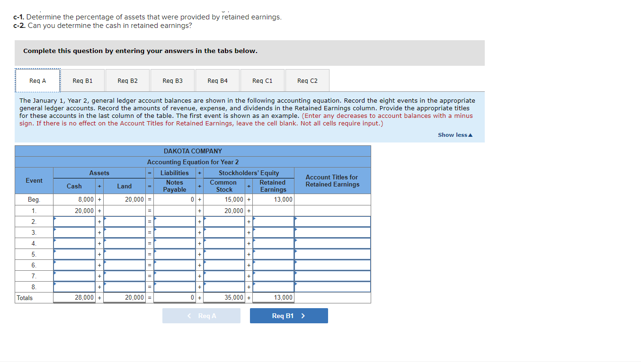Image resolution: width=641 pixels, height=364 pixels.
Task: Switch to the Req B2 tab
Action: tap(127, 80)
